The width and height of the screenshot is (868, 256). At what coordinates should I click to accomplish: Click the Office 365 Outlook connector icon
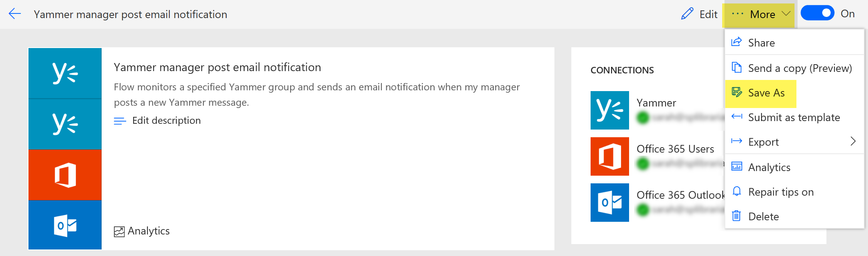tap(609, 203)
